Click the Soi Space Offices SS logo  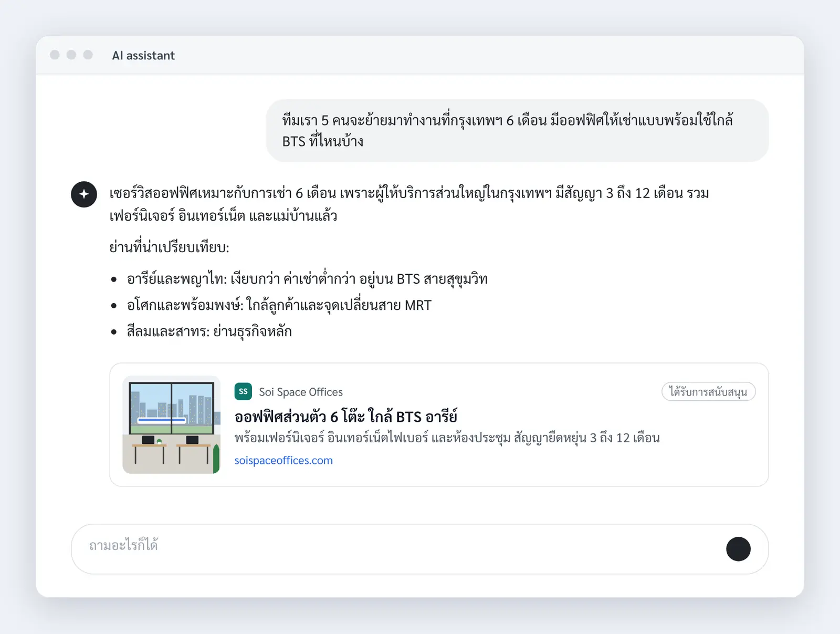243,391
